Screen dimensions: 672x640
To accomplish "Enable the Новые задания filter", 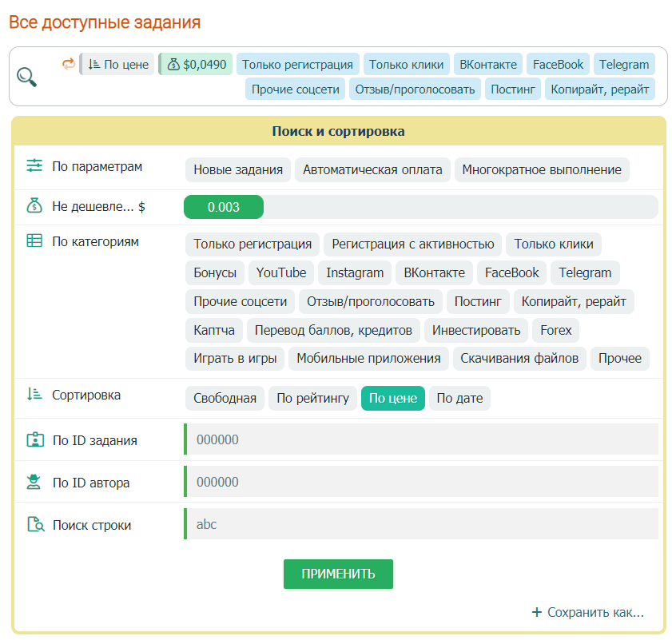I will (x=237, y=169).
